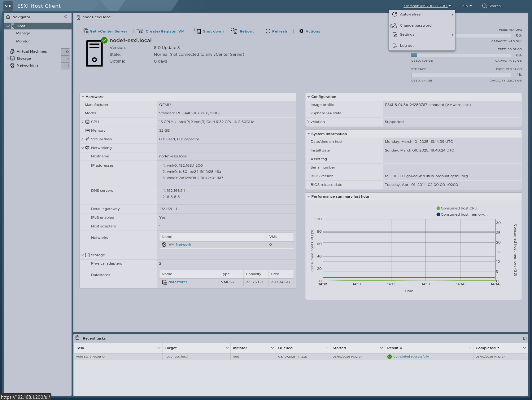The image size is (532, 400).
Task: Open the Actions gear menu
Action: click(x=301, y=31)
